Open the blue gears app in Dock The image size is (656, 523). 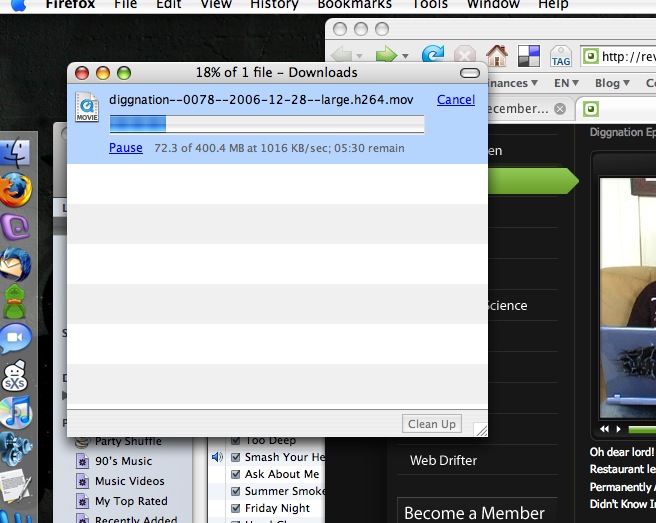click(x=15, y=450)
